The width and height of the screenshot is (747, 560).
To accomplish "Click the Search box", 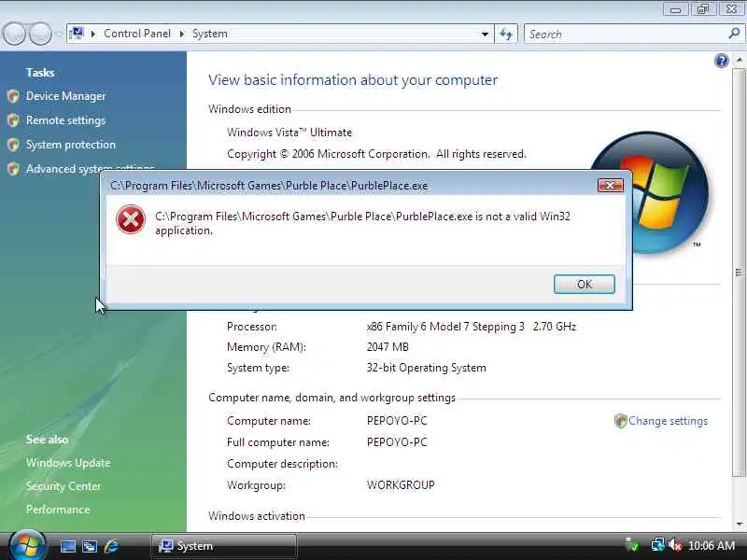I will (x=627, y=35).
